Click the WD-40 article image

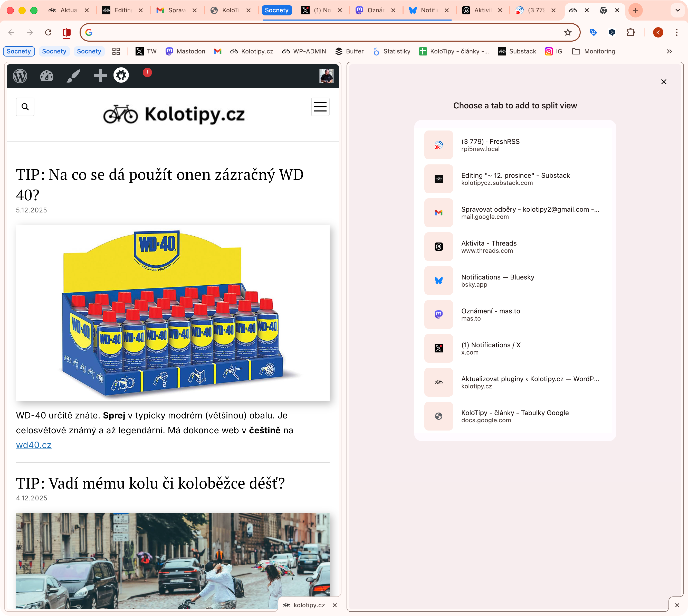[173, 313]
